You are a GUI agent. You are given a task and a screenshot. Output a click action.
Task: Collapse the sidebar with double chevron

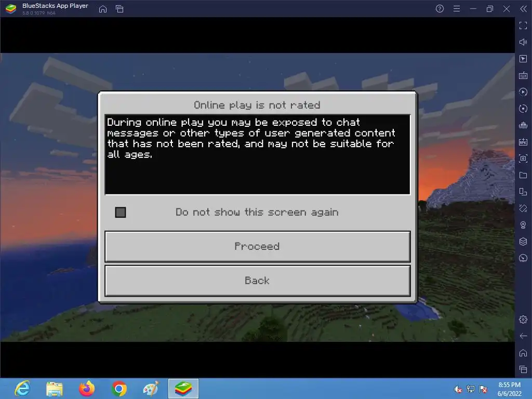click(524, 9)
